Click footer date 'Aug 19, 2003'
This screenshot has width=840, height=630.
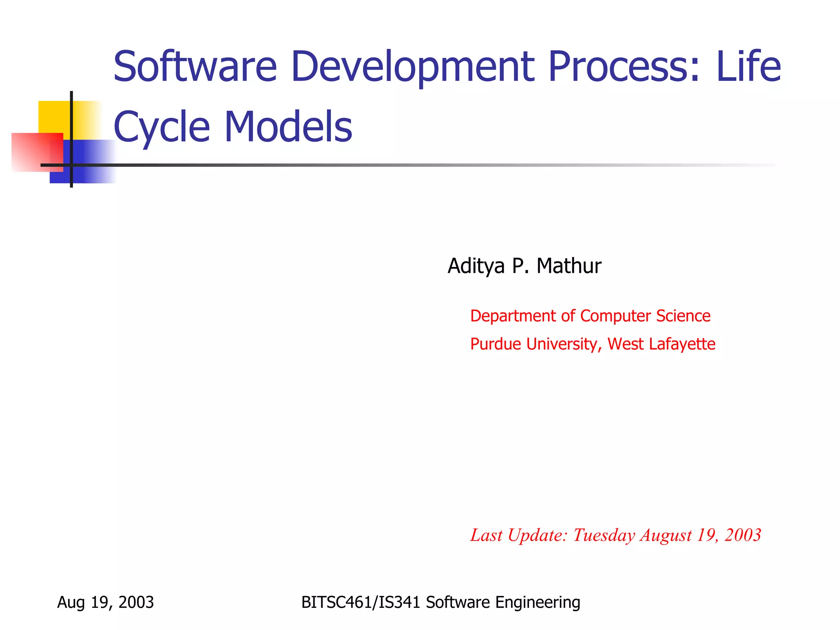tap(105, 602)
